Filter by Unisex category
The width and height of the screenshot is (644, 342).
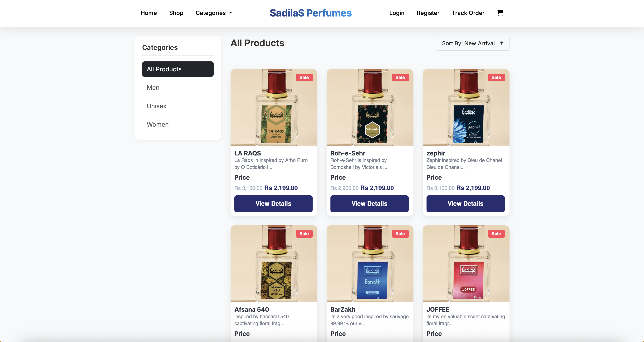point(157,106)
